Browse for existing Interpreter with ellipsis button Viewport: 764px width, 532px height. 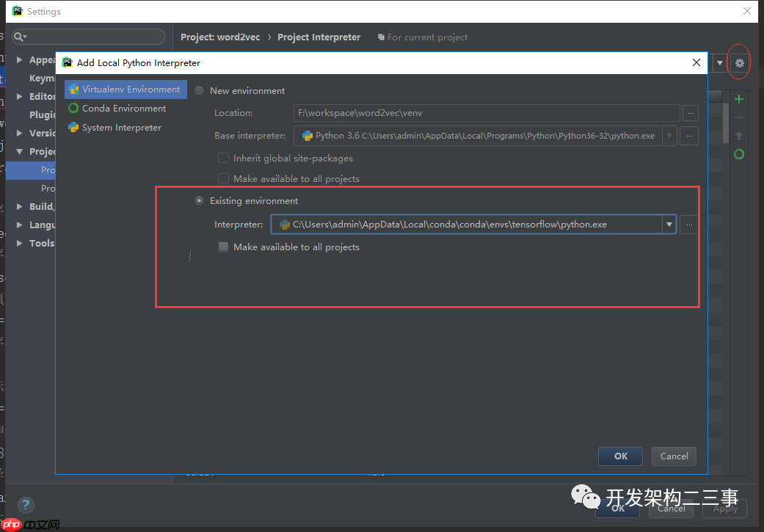[x=689, y=225]
